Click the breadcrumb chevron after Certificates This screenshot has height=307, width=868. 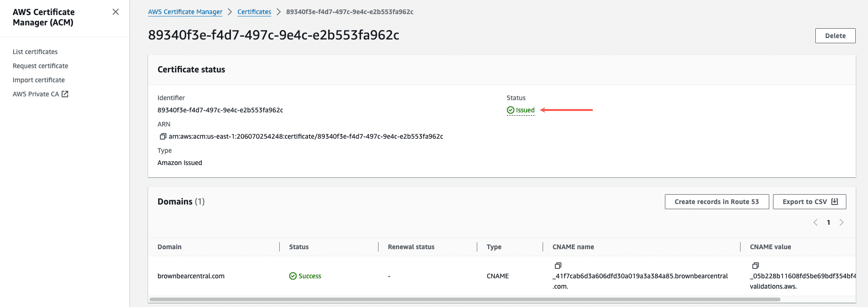coord(279,12)
